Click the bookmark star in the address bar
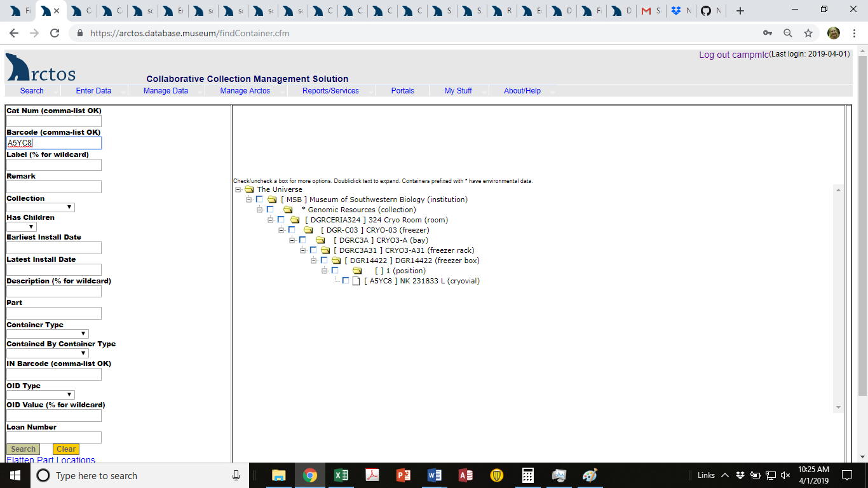This screenshot has height=488, width=868. pos(808,32)
